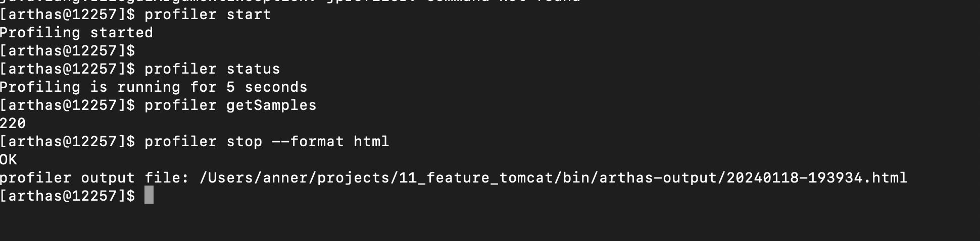Image resolution: width=980 pixels, height=241 pixels.
Task: Click the "OK" result line
Action: (x=9, y=159)
